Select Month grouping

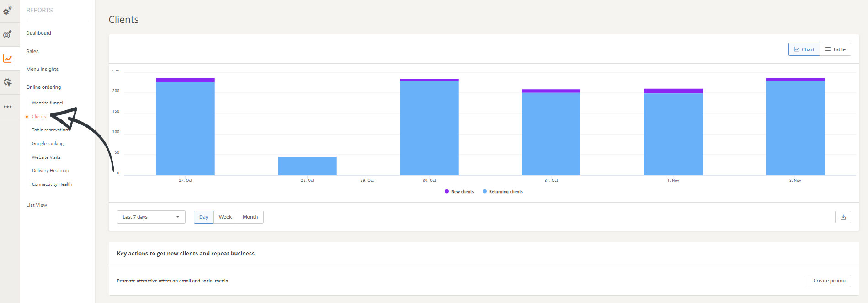coord(250,217)
